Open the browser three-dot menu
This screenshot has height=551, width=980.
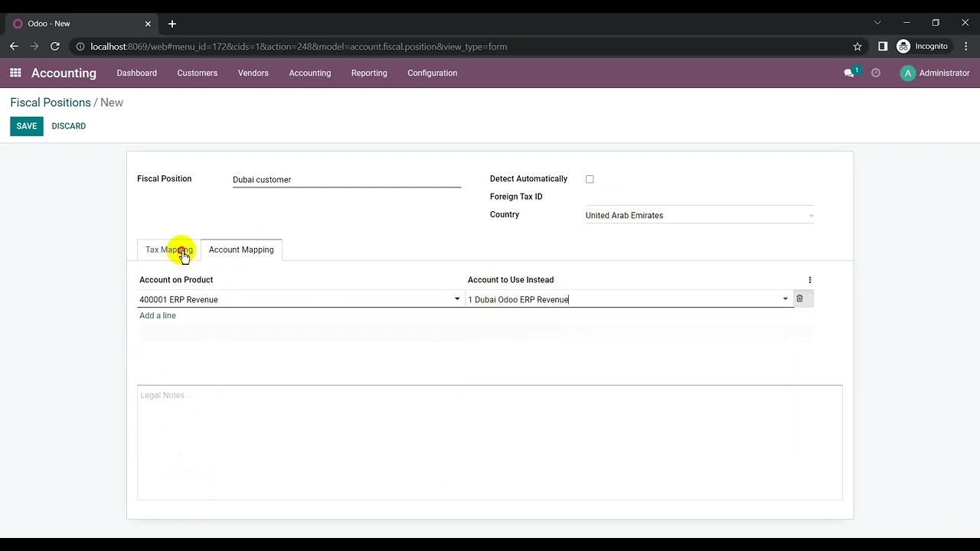[x=965, y=46]
